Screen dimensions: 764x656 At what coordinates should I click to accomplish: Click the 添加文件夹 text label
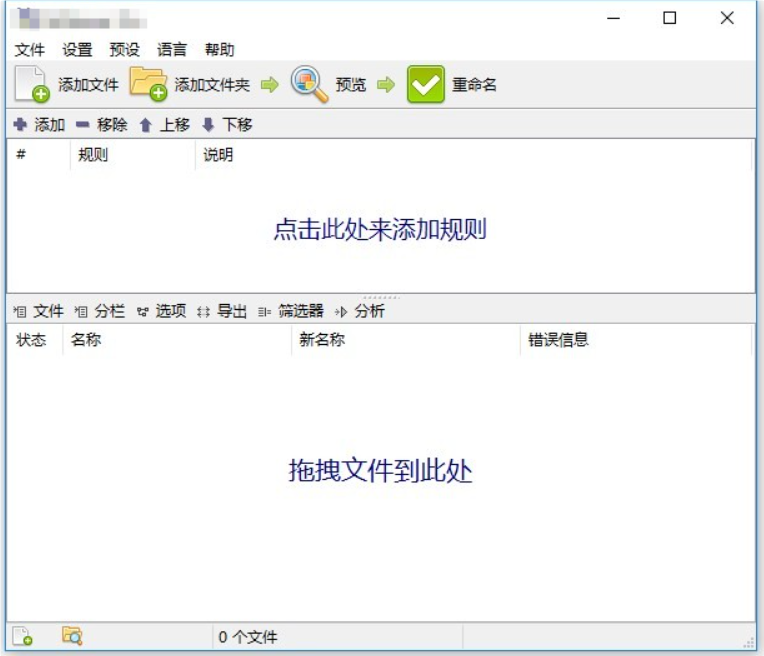pyautogui.click(x=212, y=85)
